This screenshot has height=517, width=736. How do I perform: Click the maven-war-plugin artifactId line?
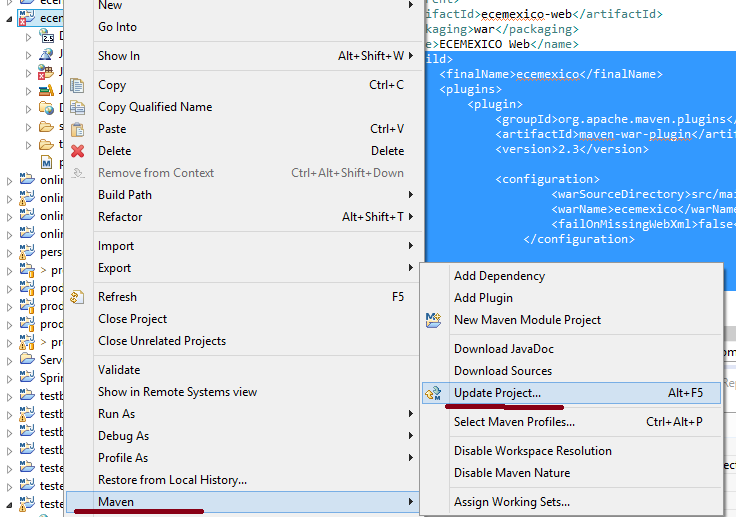[x=615, y=134]
